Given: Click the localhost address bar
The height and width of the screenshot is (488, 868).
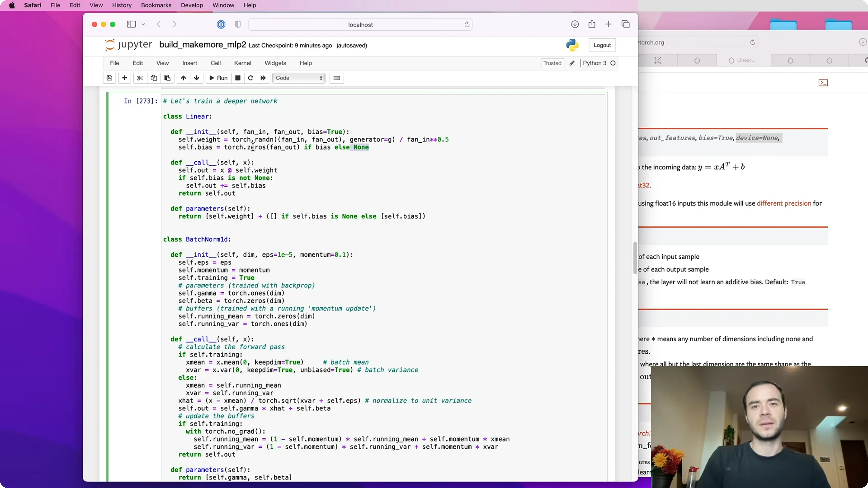Looking at the screenshot, I should click(360, 25).
